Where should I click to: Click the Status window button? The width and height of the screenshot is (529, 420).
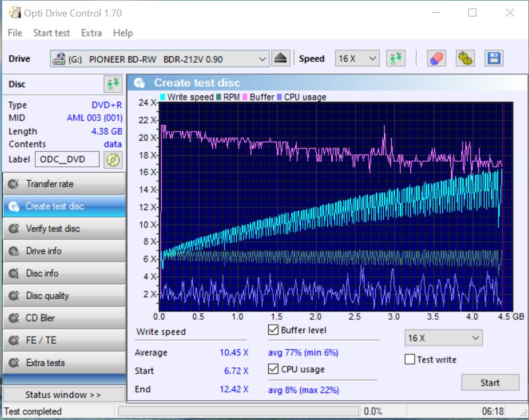63,394
